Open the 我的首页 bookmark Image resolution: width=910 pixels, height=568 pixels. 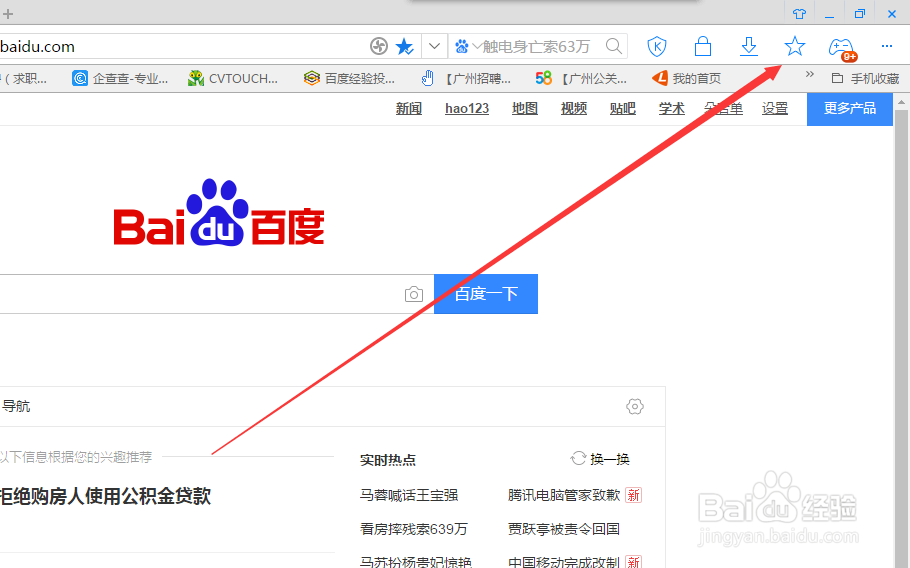687,78
